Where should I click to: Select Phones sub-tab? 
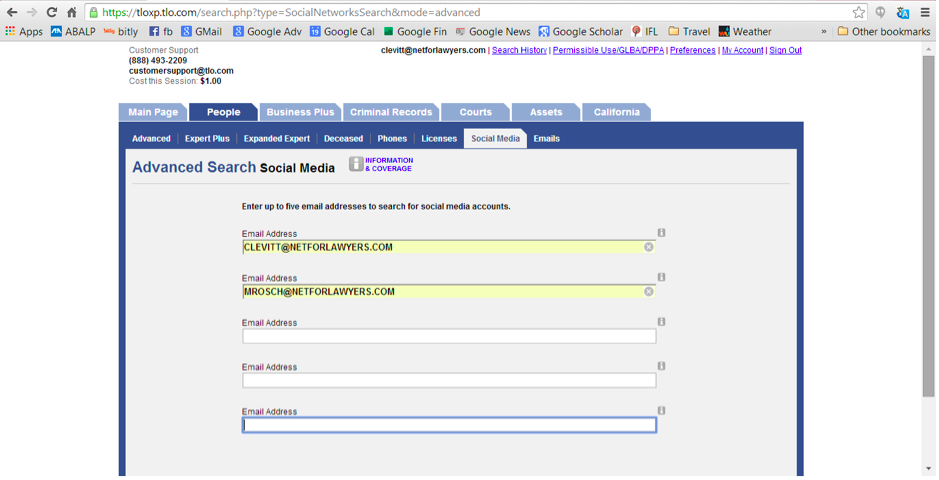[x=392, y=138]
